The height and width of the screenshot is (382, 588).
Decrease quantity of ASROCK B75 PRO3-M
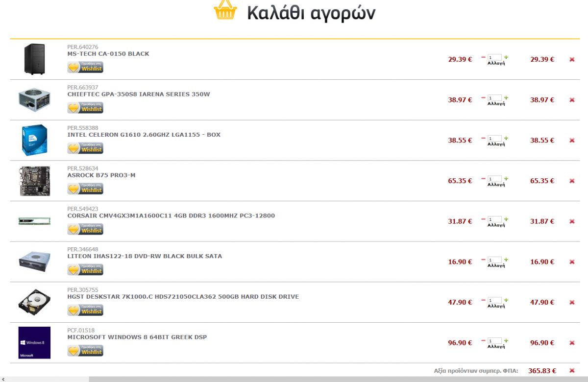[483, 179]
